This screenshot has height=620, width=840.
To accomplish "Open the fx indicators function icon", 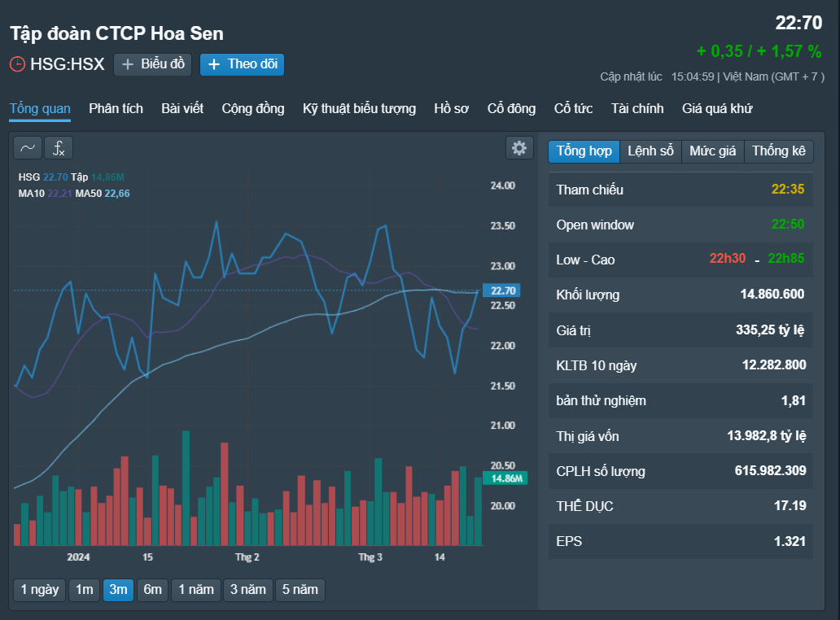I will pos(59,148).
